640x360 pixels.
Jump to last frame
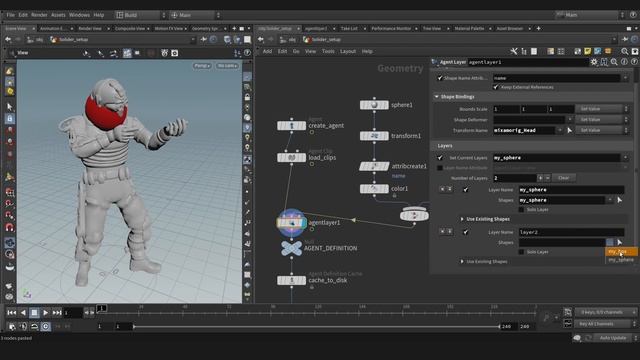tap(57, 313)
